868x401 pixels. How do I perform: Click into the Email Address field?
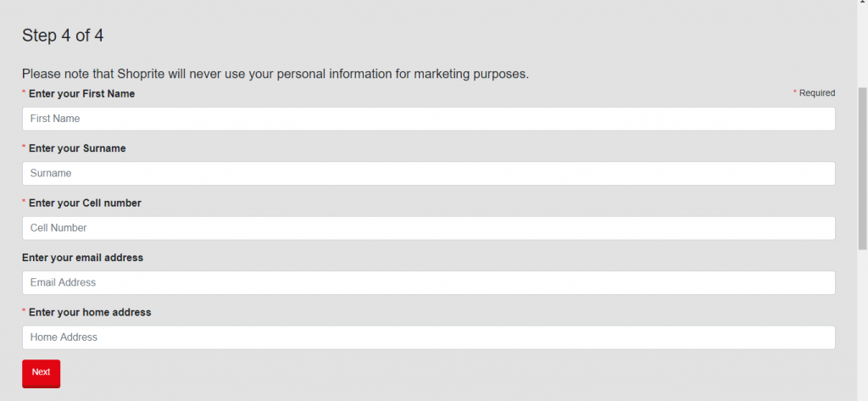(428, 282)
